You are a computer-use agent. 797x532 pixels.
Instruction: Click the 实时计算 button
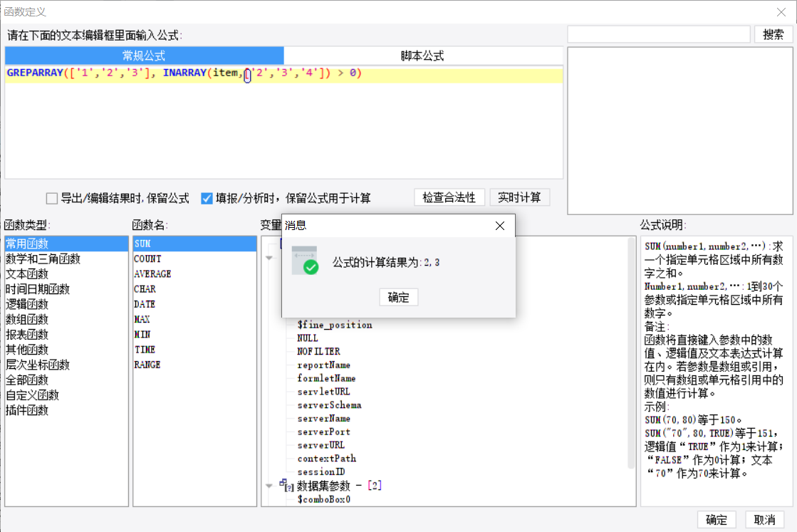[519, 198]
